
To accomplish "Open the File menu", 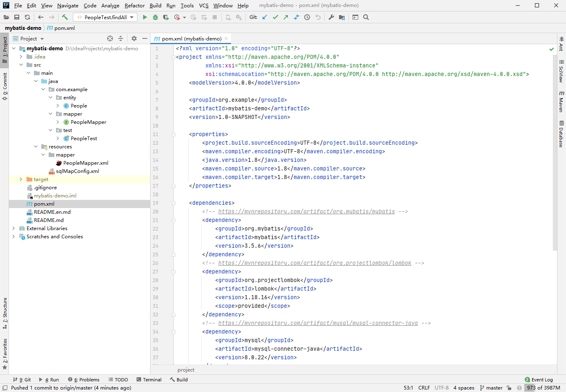I will pos(18,5).
